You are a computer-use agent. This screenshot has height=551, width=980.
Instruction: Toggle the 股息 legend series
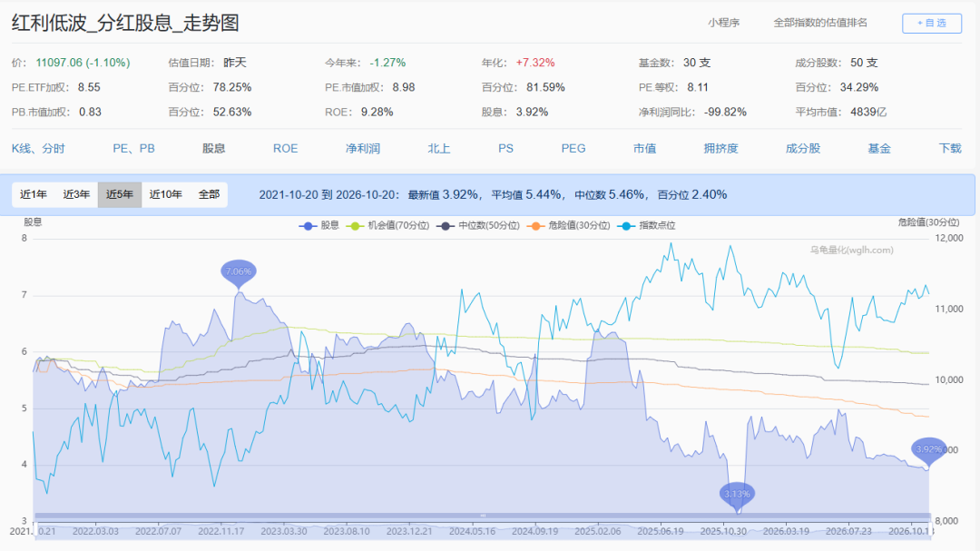pyautogui.click(x=318, y=226)
